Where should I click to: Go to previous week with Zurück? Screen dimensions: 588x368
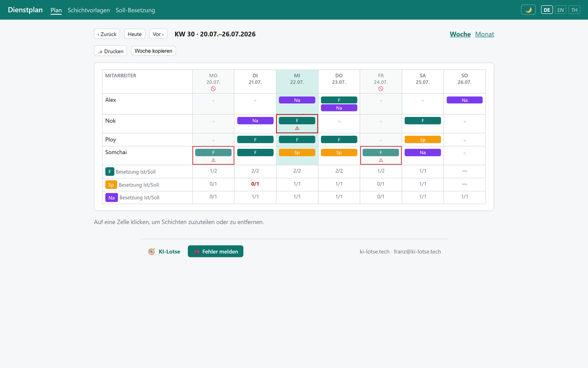click(x=107, y=34)
